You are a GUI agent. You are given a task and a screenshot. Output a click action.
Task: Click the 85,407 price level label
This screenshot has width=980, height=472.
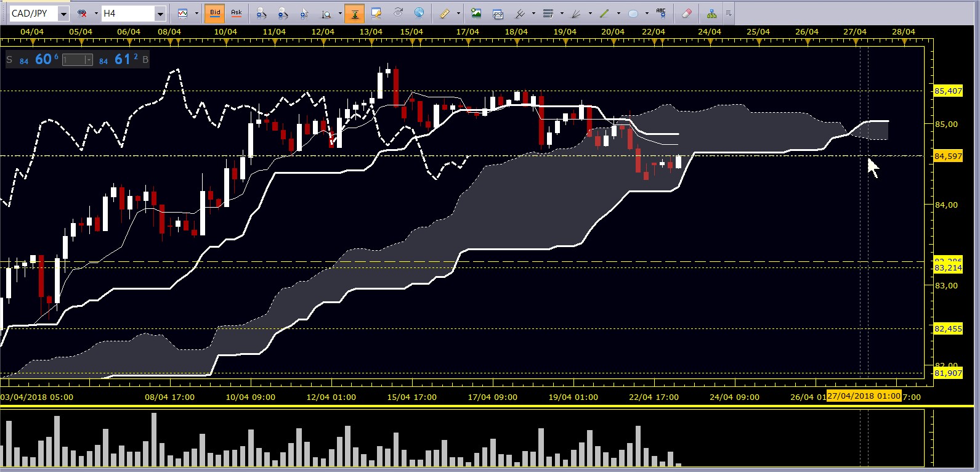click(948, 91)
